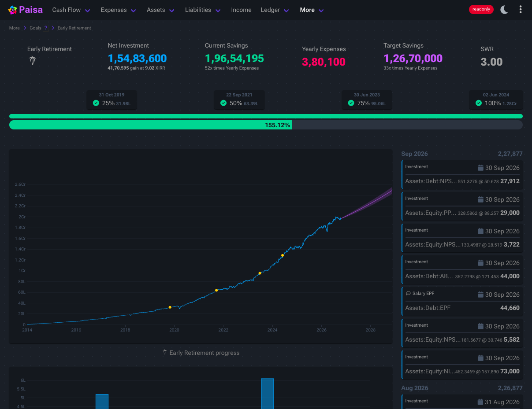This screenshot has height=409, width=532.
Task: Expand the Liabilities navbar dropdown
Action: [x=203, y=10]
